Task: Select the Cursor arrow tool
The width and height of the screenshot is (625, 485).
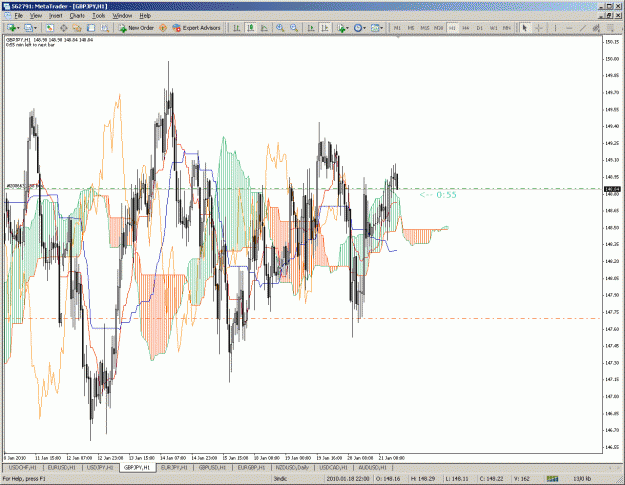Action: tap(525, 28)
